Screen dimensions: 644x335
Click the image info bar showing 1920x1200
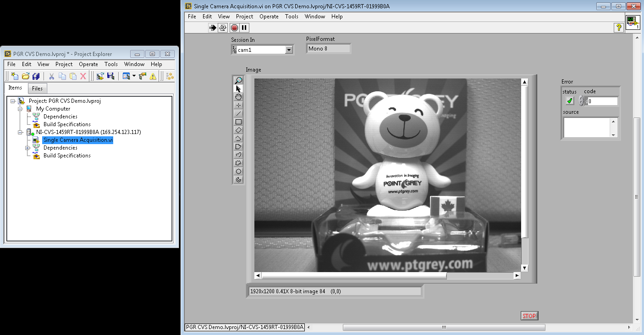[335, 291]
